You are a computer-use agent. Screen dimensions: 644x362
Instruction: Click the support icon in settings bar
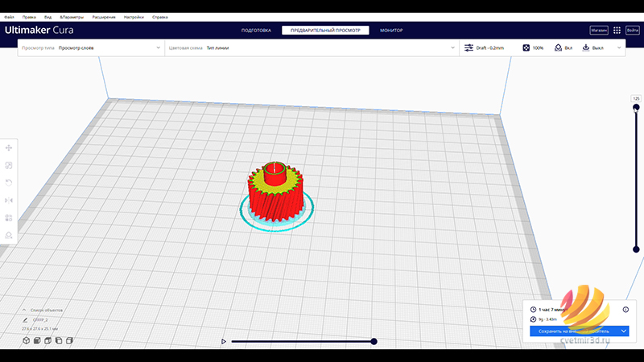pos(558,48)
